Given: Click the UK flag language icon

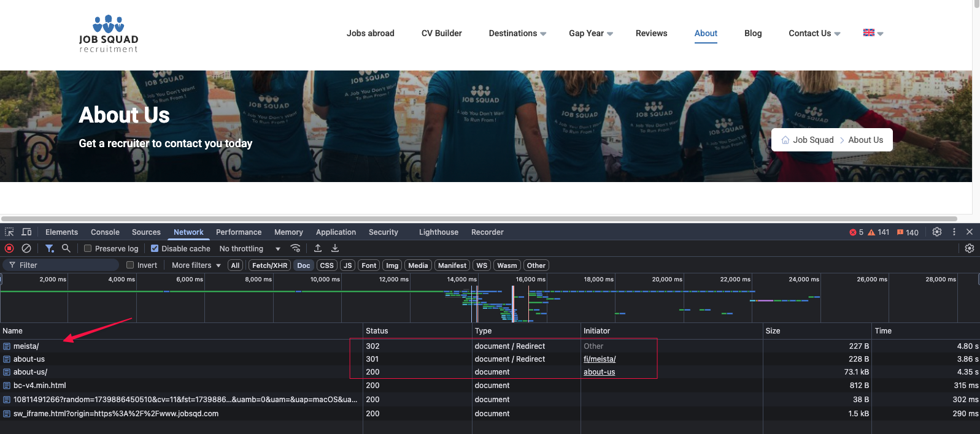Looking at the screenshot, I should pos(869,32).
